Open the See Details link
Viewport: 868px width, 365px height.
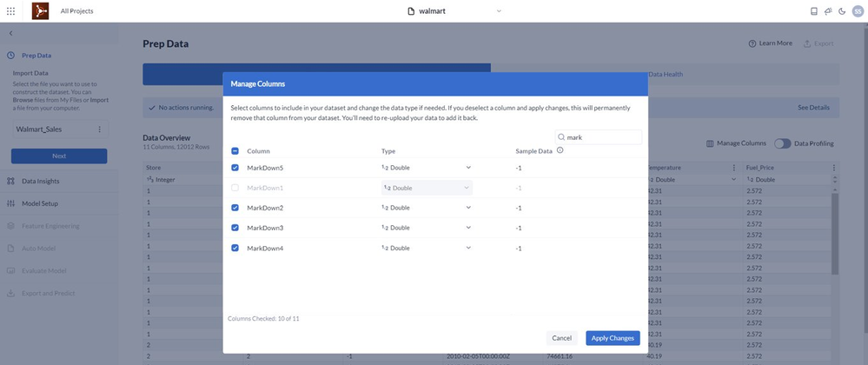pos(814,108)
